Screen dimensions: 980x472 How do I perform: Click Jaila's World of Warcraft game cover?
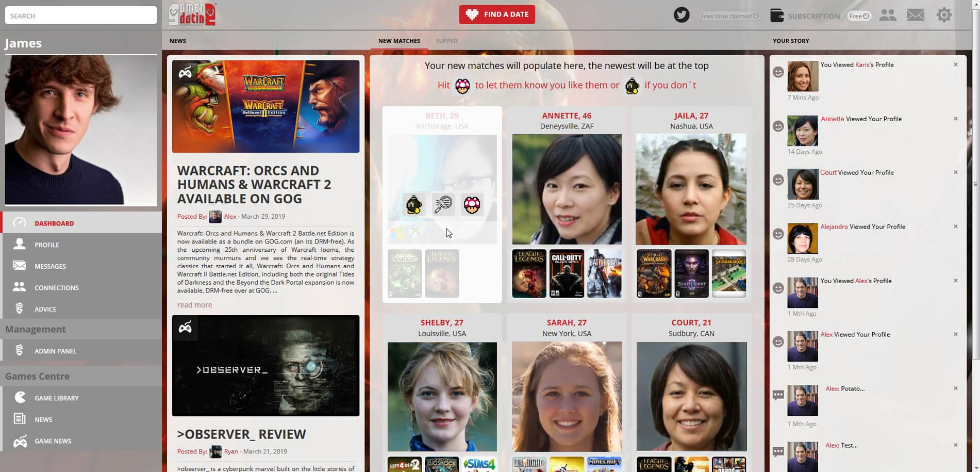click(x=654, y=273)
